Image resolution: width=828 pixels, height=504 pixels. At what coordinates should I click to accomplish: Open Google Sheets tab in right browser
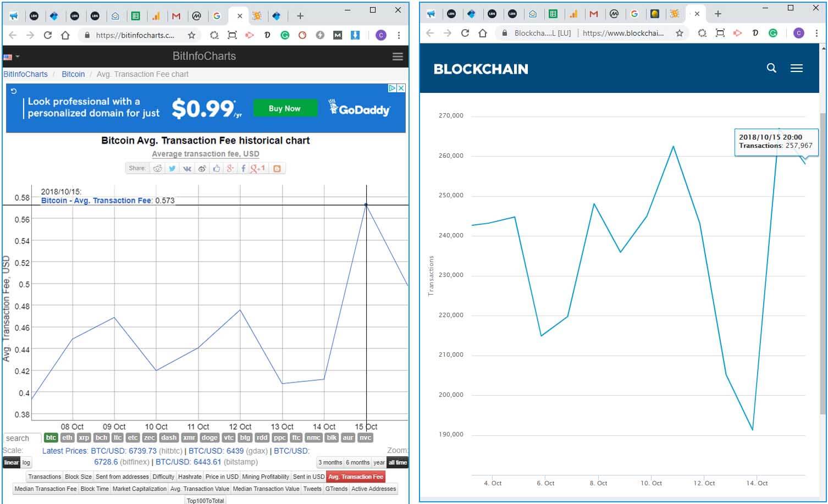[554, 14]
